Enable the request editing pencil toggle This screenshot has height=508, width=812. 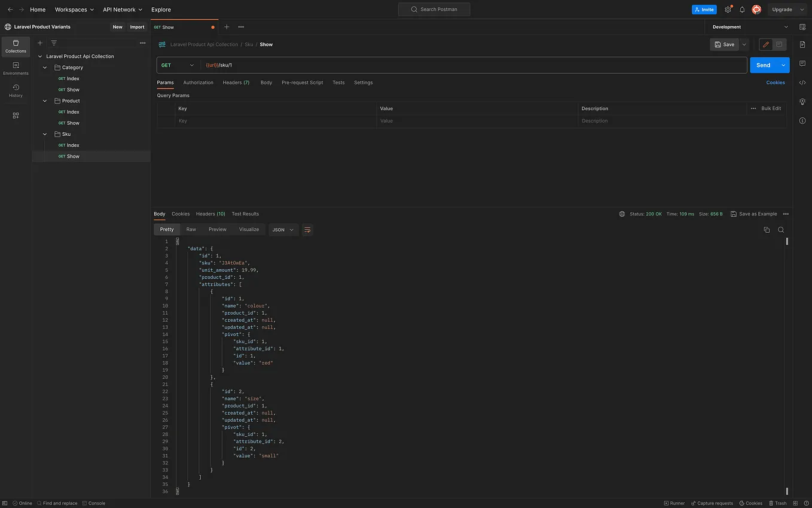pyautogui.click(x=765, y=44)
